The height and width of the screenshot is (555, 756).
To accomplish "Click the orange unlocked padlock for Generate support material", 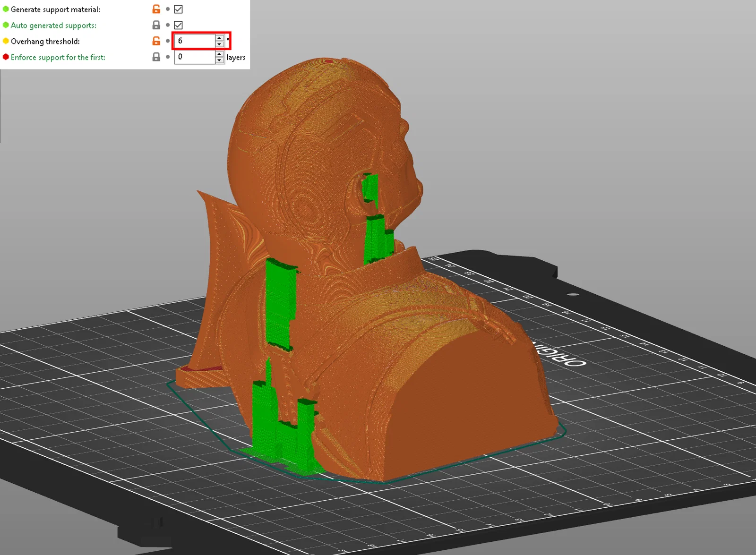I will 156,9.
